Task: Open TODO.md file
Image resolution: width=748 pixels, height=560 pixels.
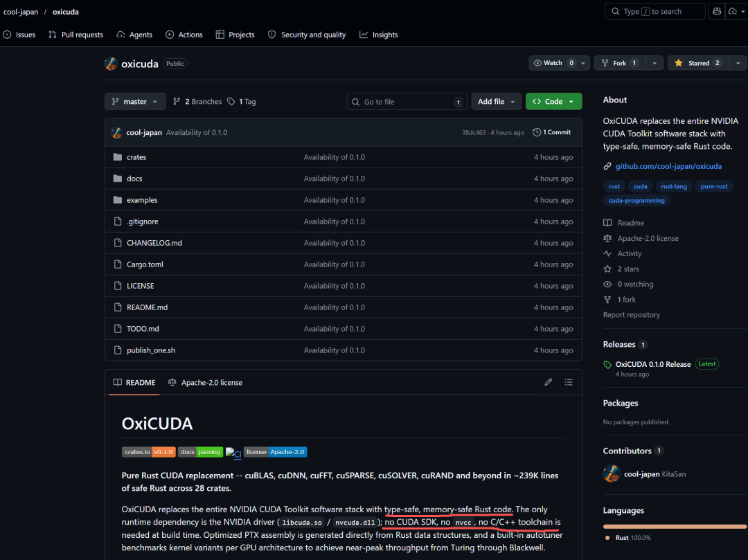Action: (x=143, y=329)
